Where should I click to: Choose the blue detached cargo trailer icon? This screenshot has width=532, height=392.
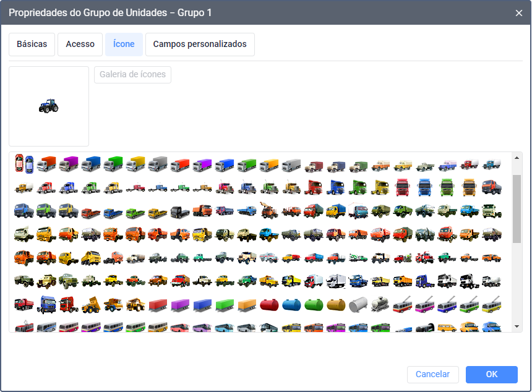[x=202, y=305]
